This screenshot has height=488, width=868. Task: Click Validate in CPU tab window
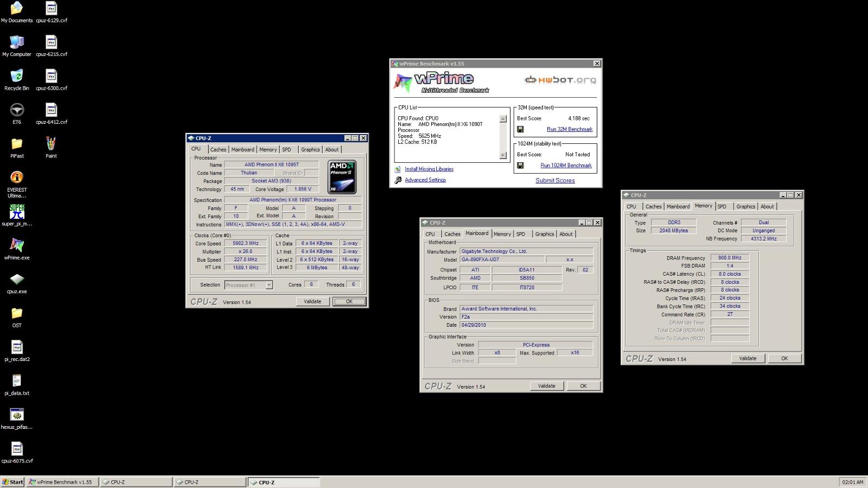(x=312, y=302)
